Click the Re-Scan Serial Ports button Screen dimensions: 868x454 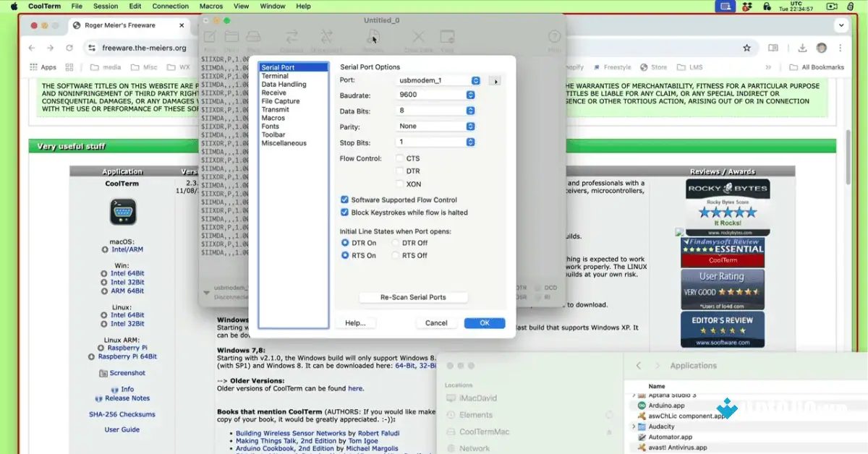point(412,297)
